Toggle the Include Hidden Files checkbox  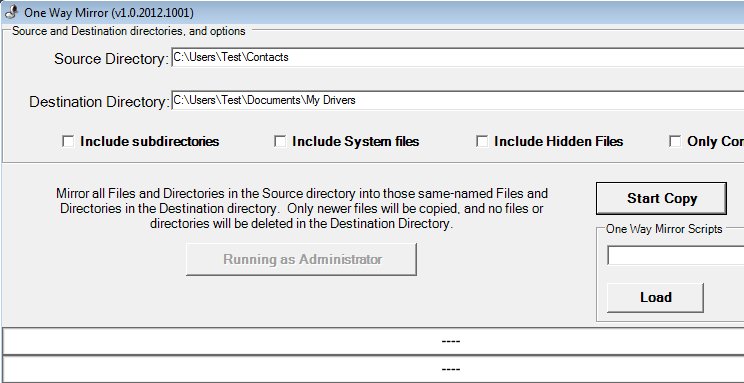482,141
